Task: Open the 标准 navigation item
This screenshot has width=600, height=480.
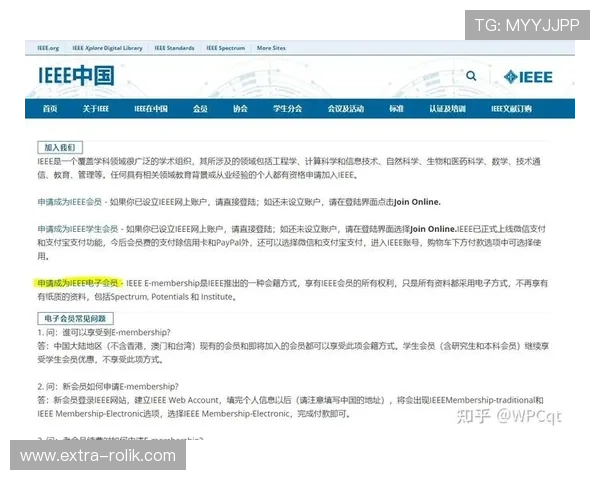Action: [396, 109]
